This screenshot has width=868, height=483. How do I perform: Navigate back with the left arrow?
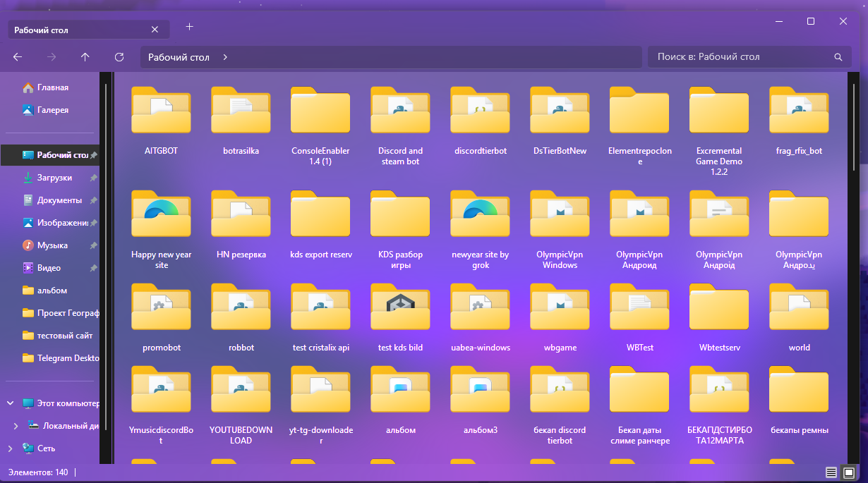tap(18, 57)
